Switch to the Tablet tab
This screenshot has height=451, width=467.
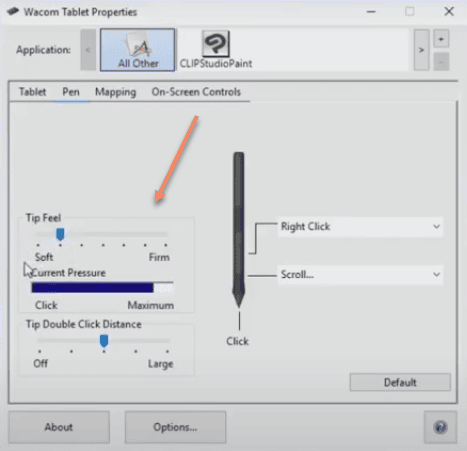click(x=32, y=92)
